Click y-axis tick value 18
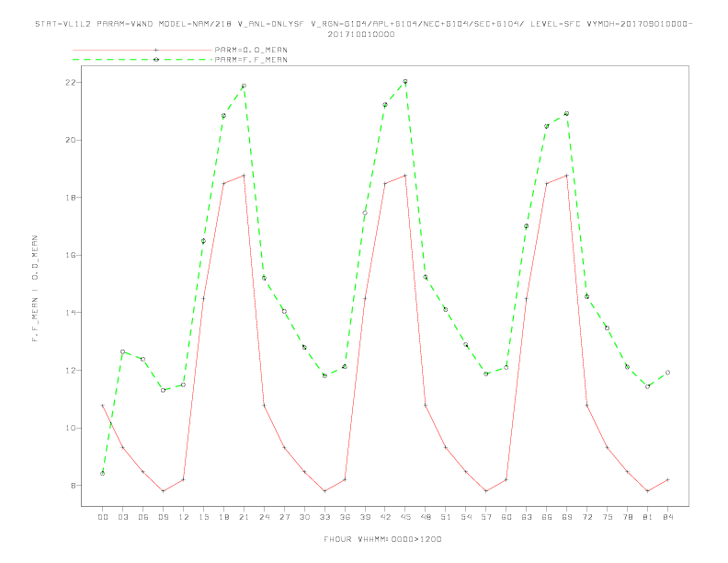The width and height of the screenshot is (728, 563). (x=70, y=198)
